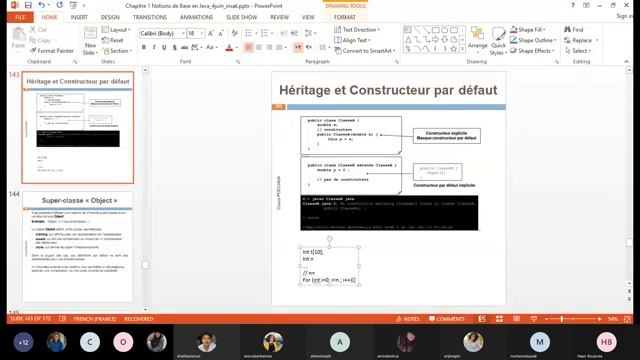Toggle Text Shadow formatting
Image resolution: width=640 pixels, height=360 pixels.
tap(174, 47)
